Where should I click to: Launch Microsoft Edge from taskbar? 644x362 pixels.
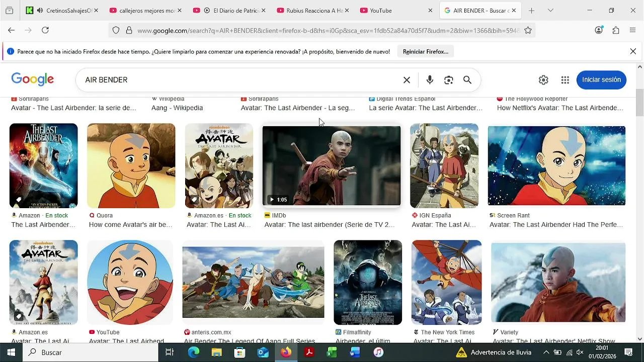[194, 352]
